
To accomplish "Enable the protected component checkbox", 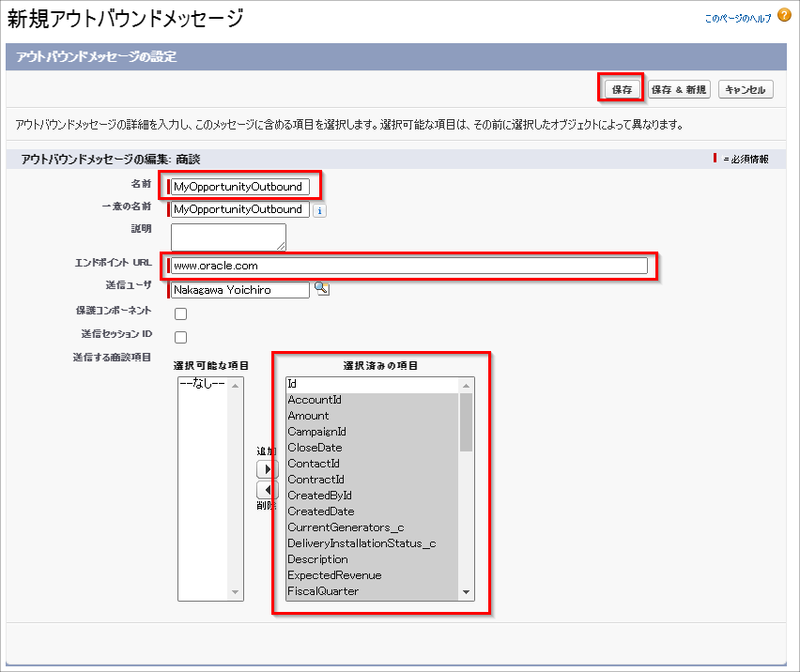I will click(181, 314).
